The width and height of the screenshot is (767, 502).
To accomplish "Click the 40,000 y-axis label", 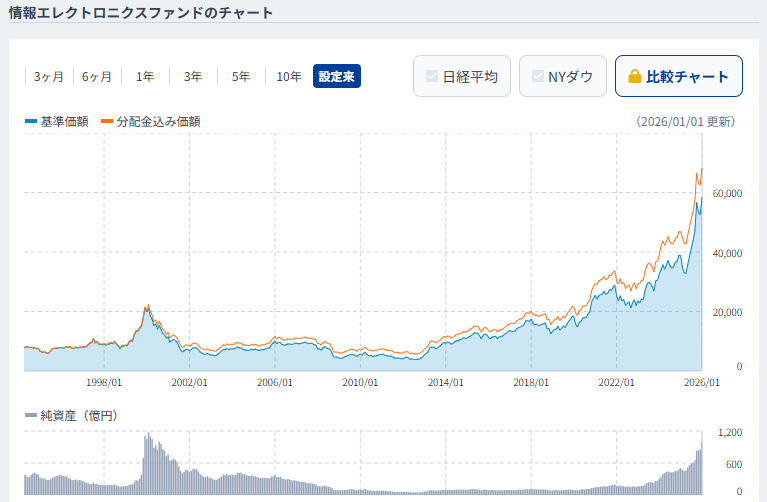I will click(x=727, y=253).
